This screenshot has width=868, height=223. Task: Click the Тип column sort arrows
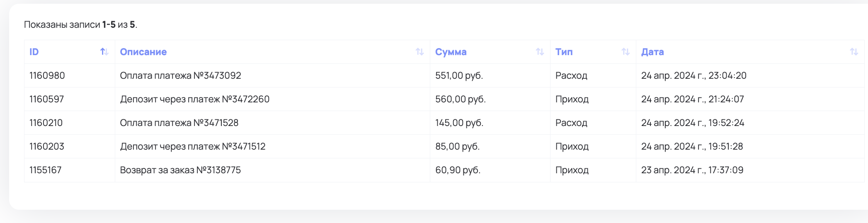626,52
